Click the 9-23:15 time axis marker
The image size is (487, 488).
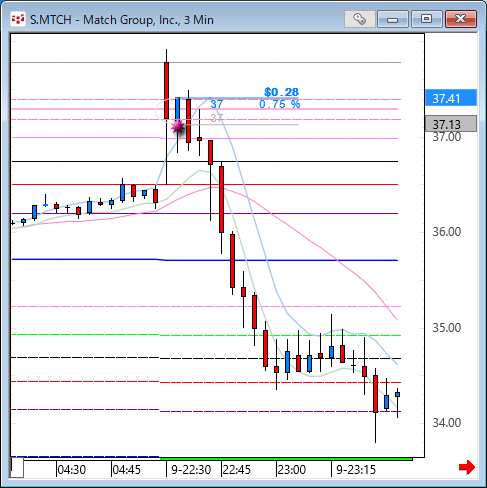356,470
